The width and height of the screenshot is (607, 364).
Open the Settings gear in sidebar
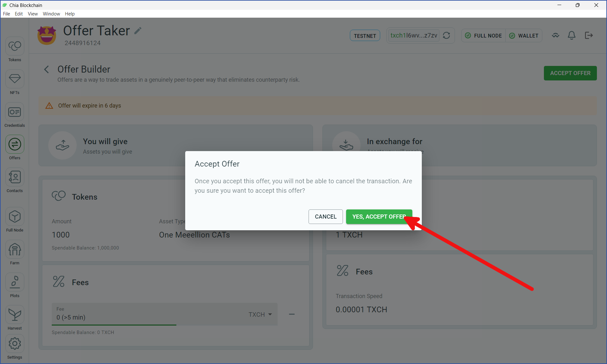(15, 347)
